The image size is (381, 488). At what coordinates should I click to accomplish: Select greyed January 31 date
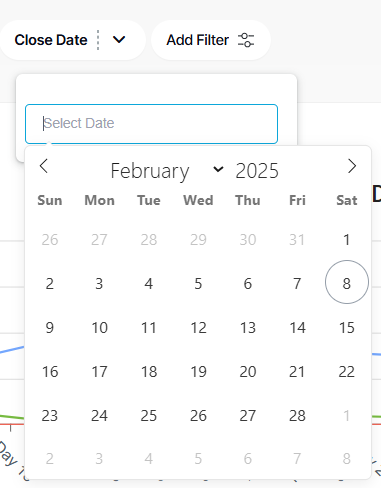coord(297,239)
